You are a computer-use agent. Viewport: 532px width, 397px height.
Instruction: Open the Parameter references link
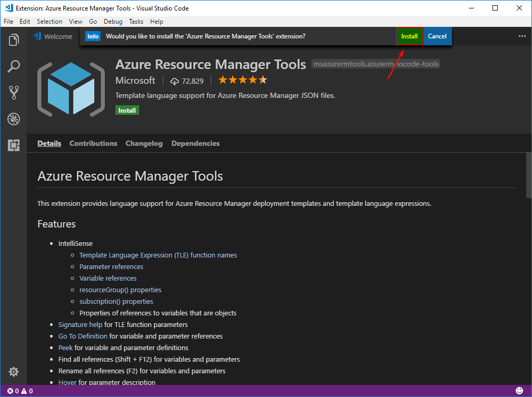click(111, 266)
